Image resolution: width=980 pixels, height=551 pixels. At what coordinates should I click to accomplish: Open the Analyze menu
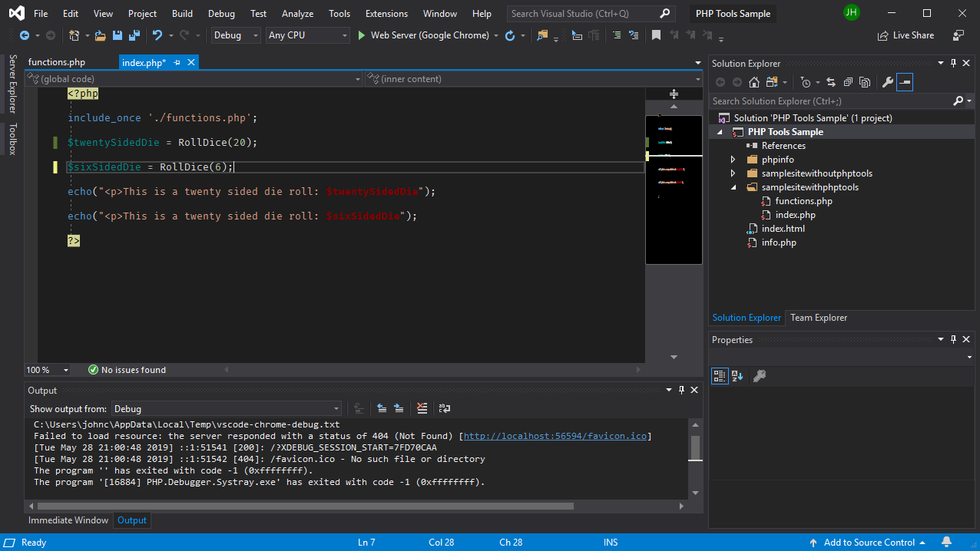297,14
